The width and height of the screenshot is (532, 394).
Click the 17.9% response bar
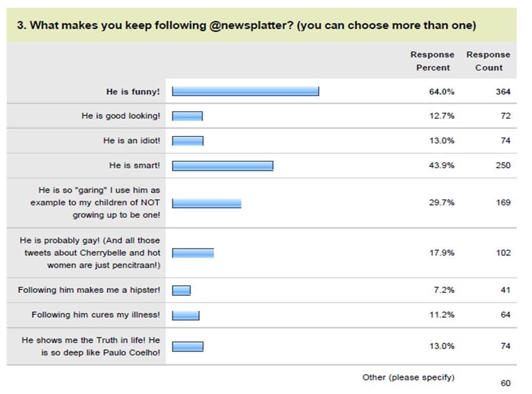point(193,253)
